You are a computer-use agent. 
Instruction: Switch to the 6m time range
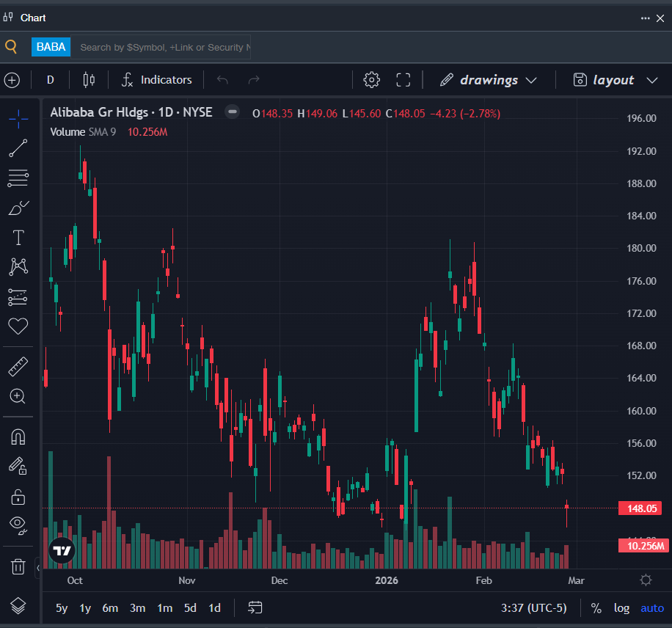[x=110, y=608]
